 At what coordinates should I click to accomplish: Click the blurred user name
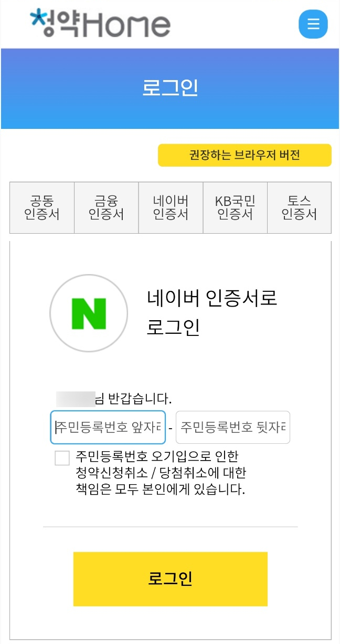(76, 399)
